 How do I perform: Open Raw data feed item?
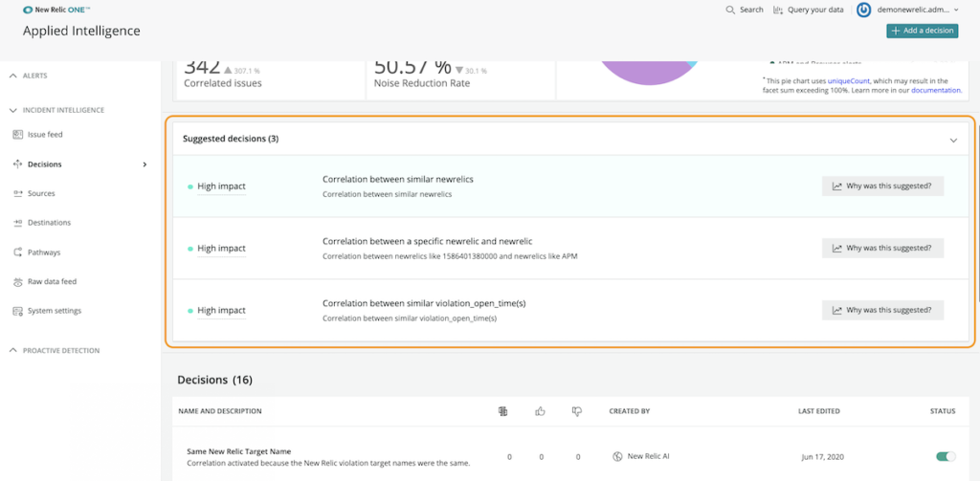click(x=44, y=282)
